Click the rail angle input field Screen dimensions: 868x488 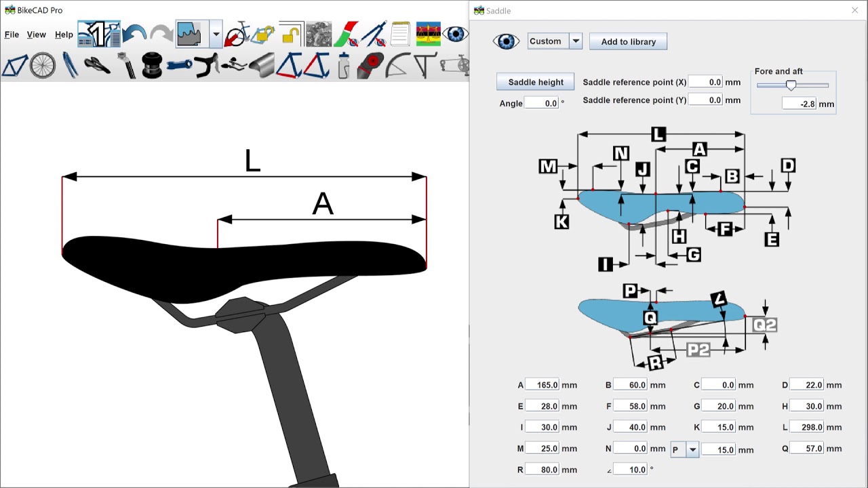(x=630, y=469)
